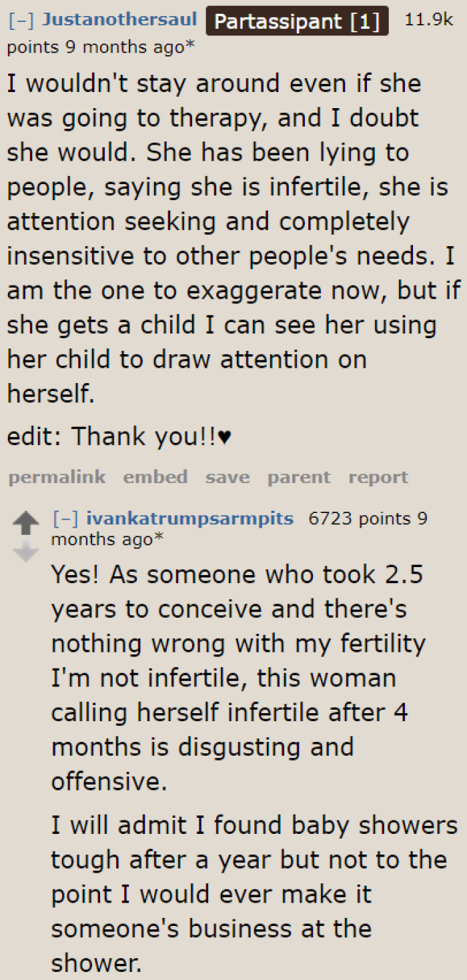Screen dimensions: 467x980
Task: Click the 11.9k points score
Action: click(x=428, y=20)
